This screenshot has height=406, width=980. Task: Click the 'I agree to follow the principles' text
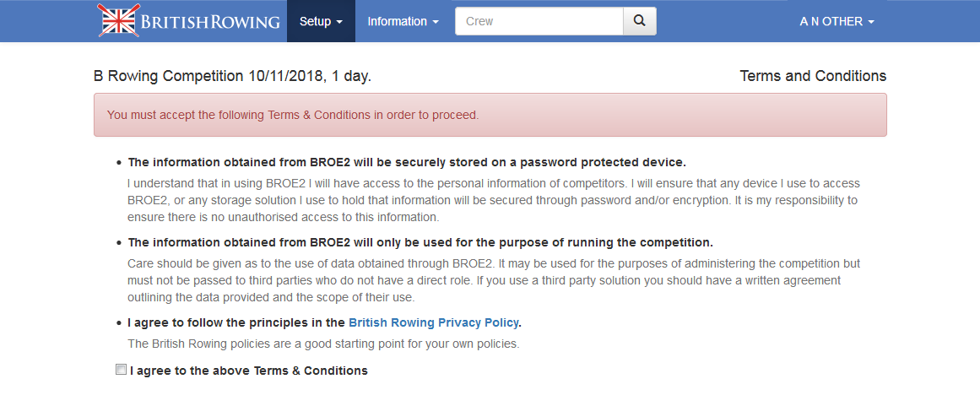236,322
